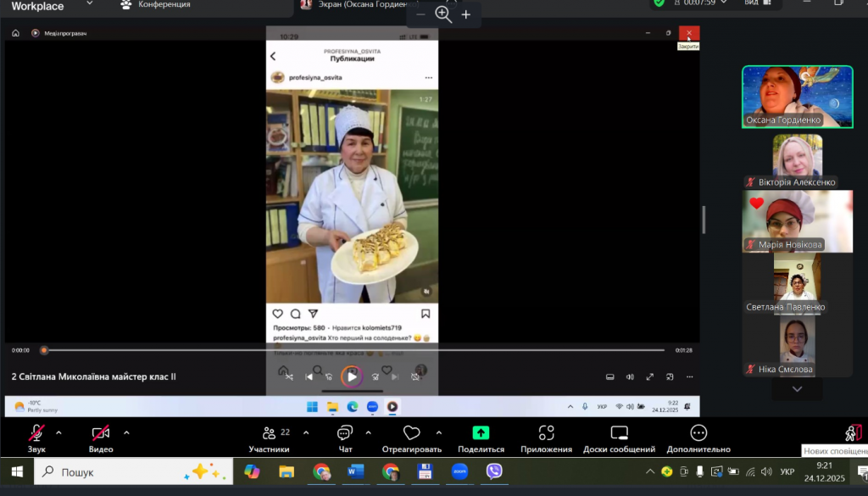The height and width of the screenshot is (496, 868).
Task: Unmute the microphone with Звук button
Action: click(36, 433)
